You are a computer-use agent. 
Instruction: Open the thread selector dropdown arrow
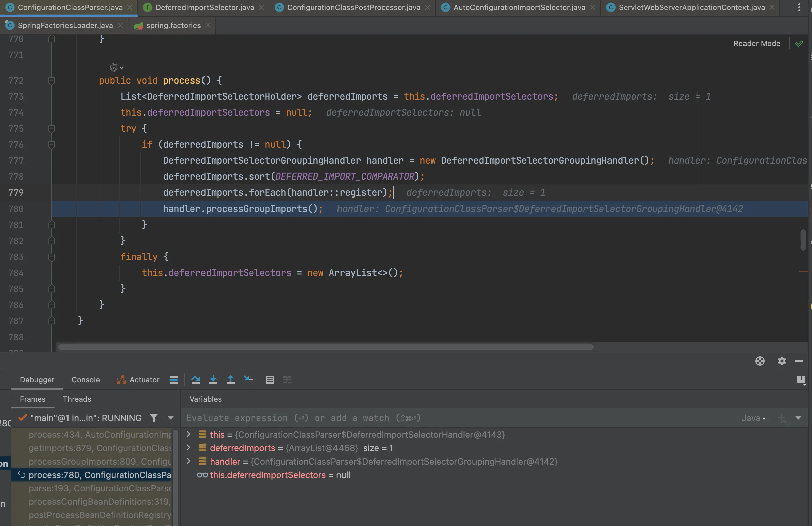point(171,418)
